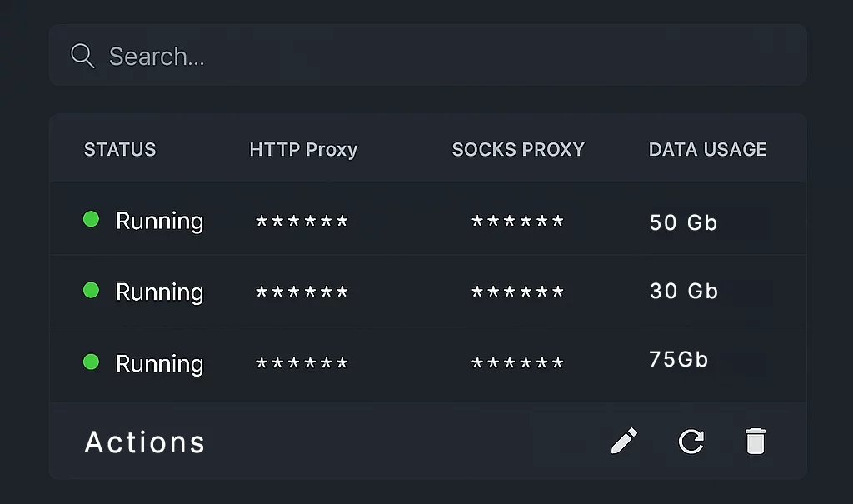Select the SOCKS PROXY column header
This screenshot has height=504, width=853.
coord(518,150)
